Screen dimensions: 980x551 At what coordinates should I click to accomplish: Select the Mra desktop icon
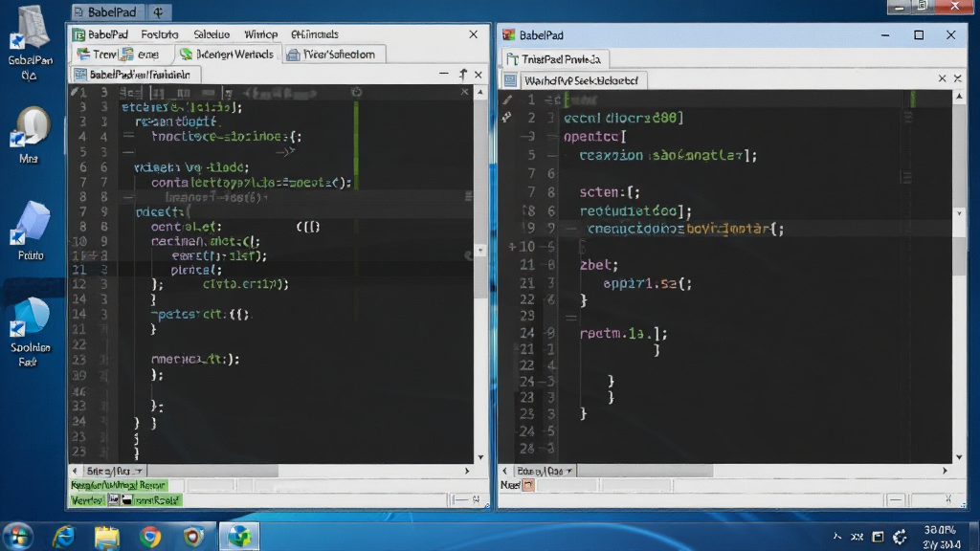pos(29,136)
